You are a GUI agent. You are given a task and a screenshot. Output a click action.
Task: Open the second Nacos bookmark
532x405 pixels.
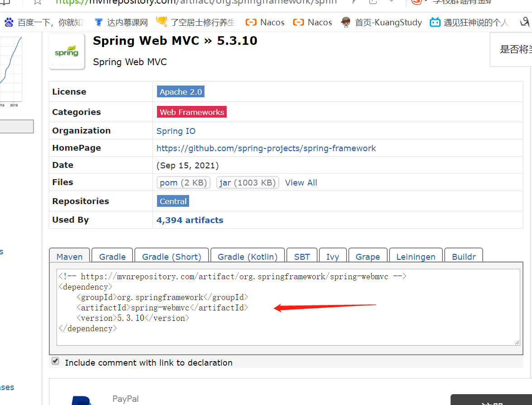point(312,23)
